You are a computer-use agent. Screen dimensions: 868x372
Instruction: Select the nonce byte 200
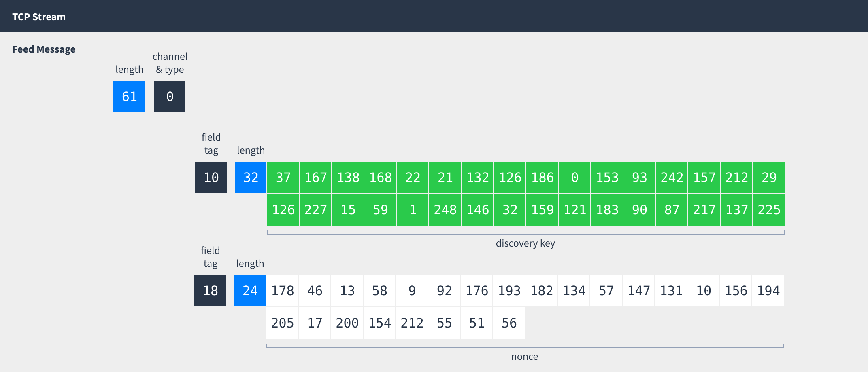click(x=347, y=323)
